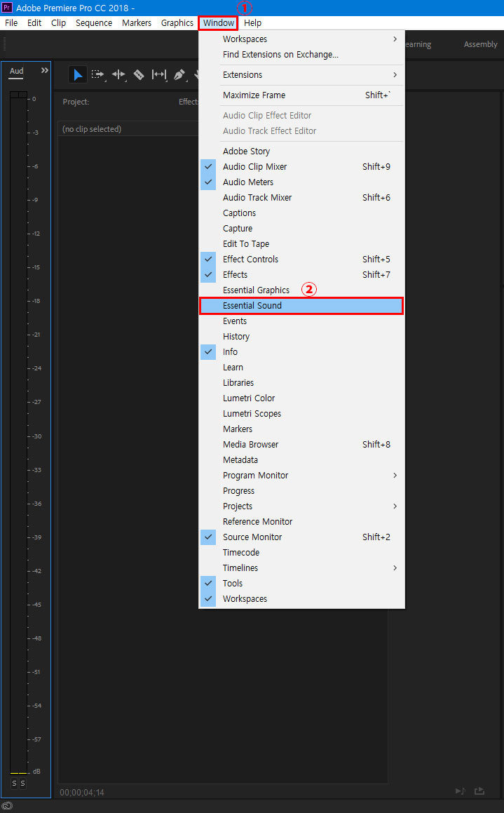
Task: Choose Maximize Frame
Action: pyautogui.click(x=301, y=95)
